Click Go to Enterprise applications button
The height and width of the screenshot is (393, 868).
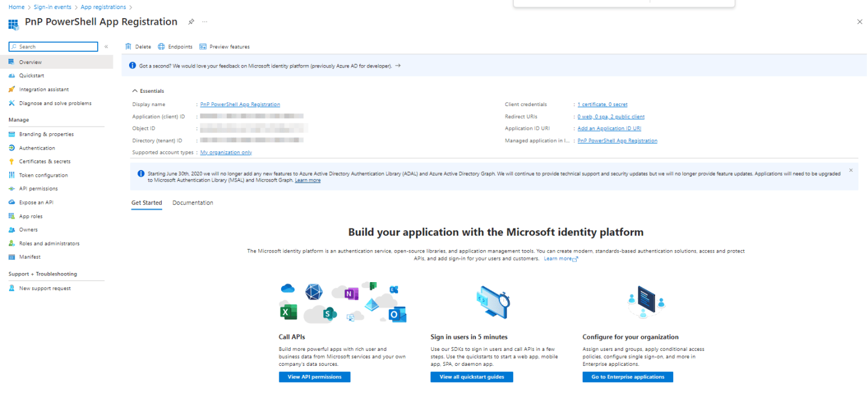[x=627, y=377]
